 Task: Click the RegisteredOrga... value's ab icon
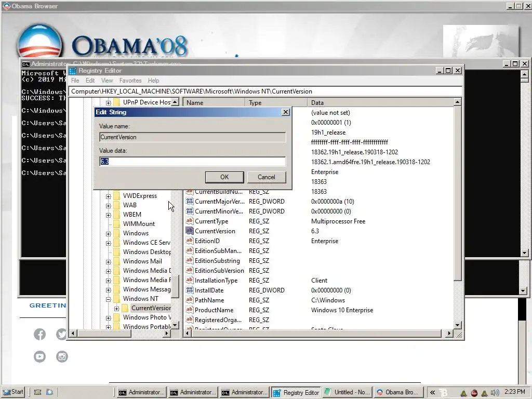click(x=189, y=320)
